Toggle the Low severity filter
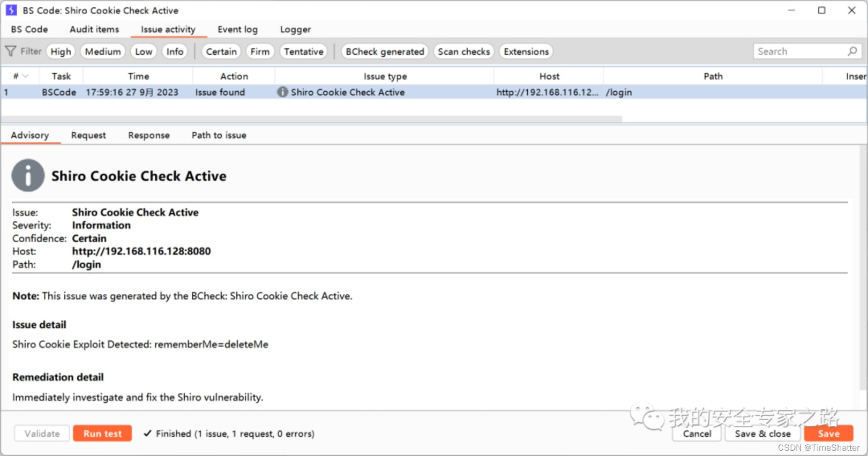 click(144, 51)
